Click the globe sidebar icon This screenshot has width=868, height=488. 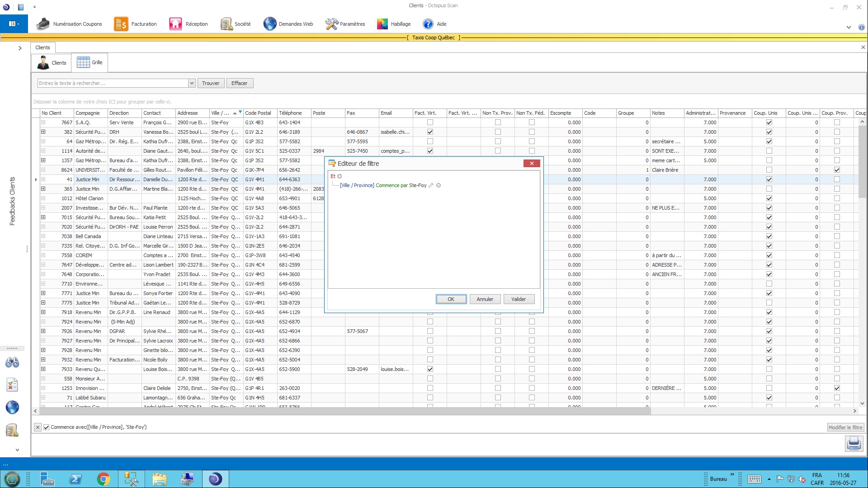pos(12,407)
